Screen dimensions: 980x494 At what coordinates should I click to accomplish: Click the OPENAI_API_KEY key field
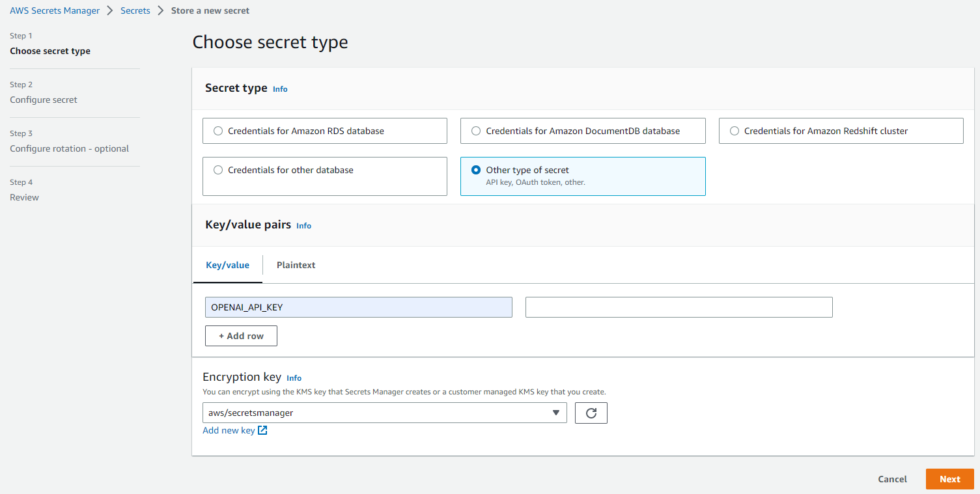pos(358,307)
